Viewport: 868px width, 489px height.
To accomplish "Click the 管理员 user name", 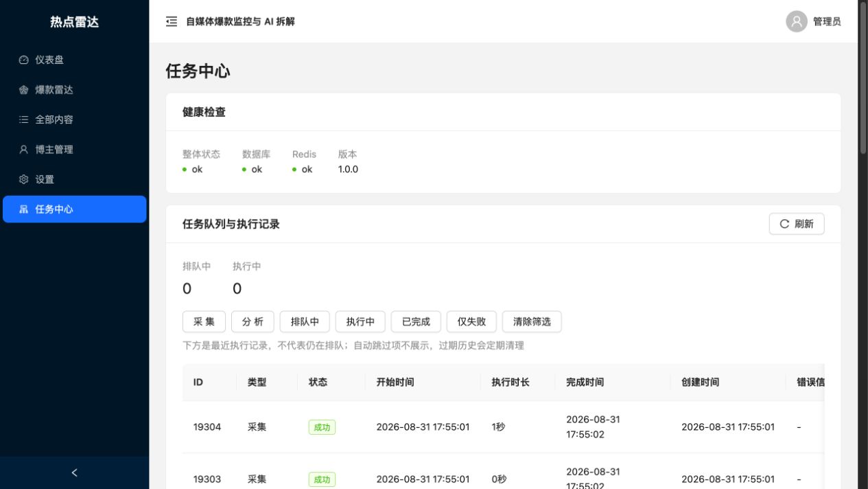I will [827, 21].
